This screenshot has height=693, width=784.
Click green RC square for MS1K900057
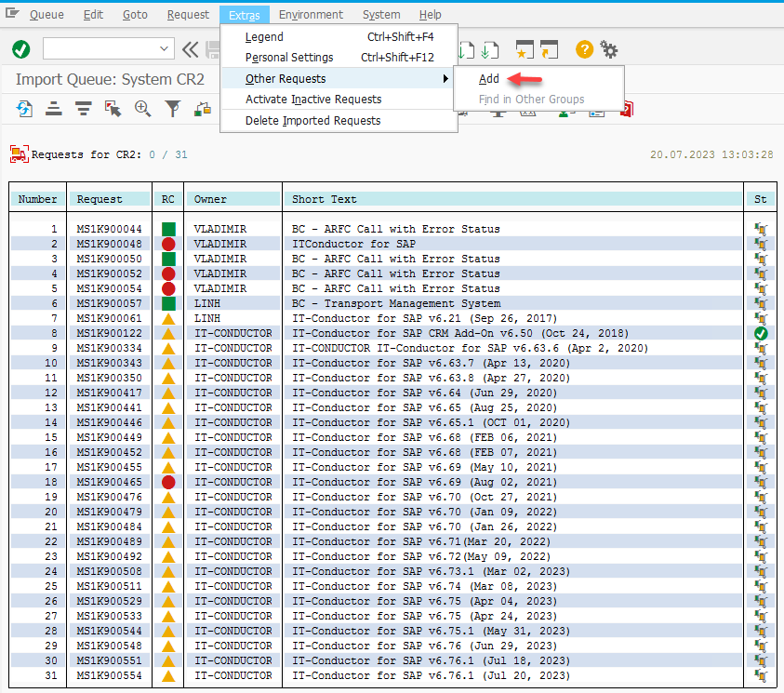tap(168, 303)
